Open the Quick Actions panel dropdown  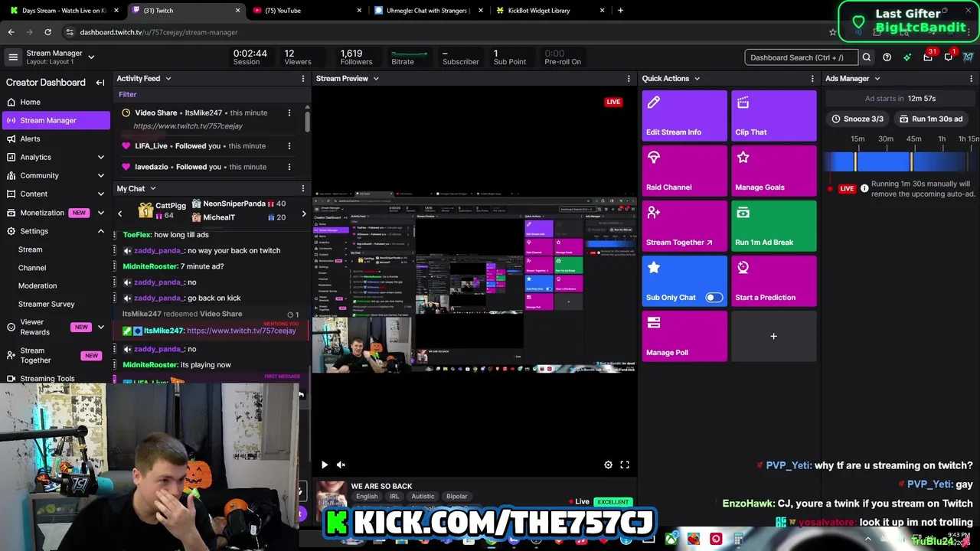click(x=696, y=79)
